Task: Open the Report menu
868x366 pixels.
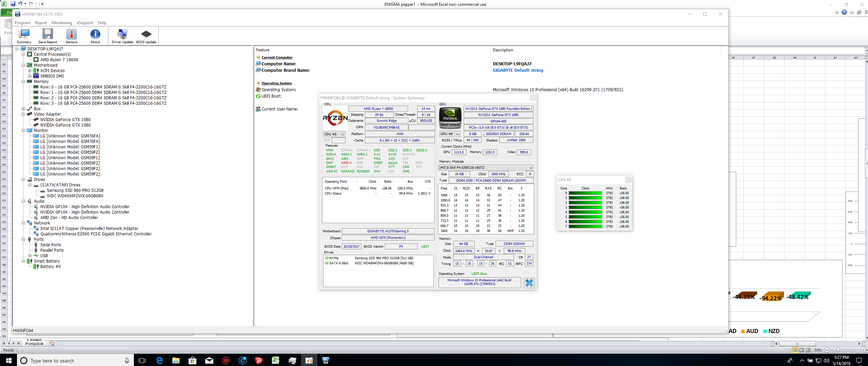Action: point(41,23)
